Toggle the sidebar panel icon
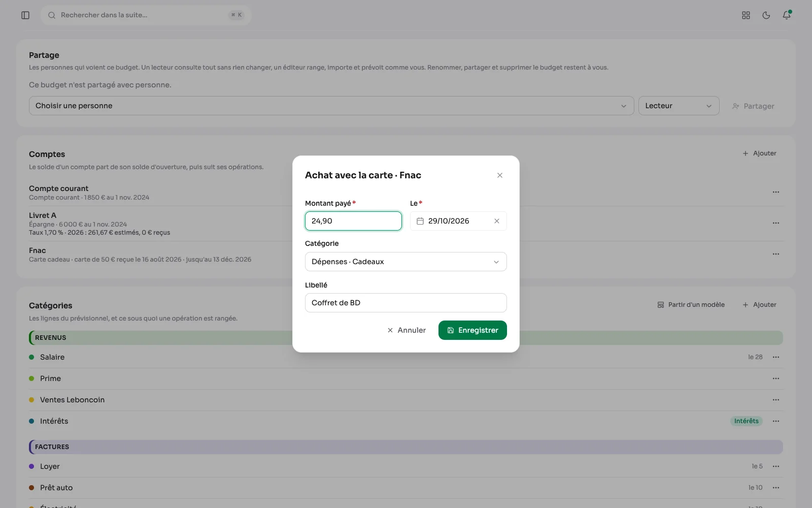 pos(25,15)
